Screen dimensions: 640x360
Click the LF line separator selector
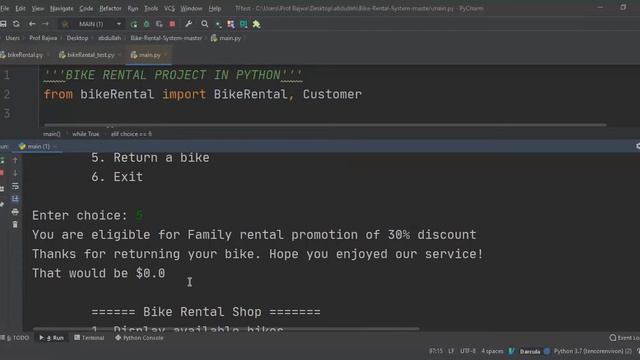(451, 351)
